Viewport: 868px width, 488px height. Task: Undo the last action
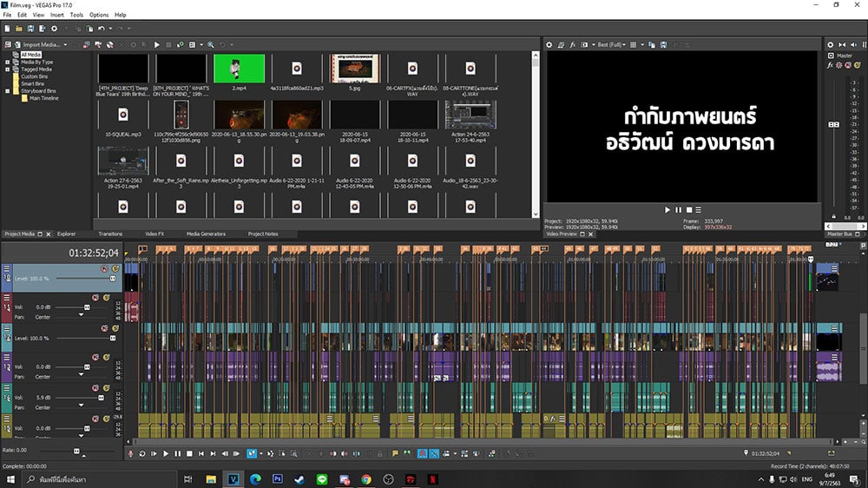point(102,29)
